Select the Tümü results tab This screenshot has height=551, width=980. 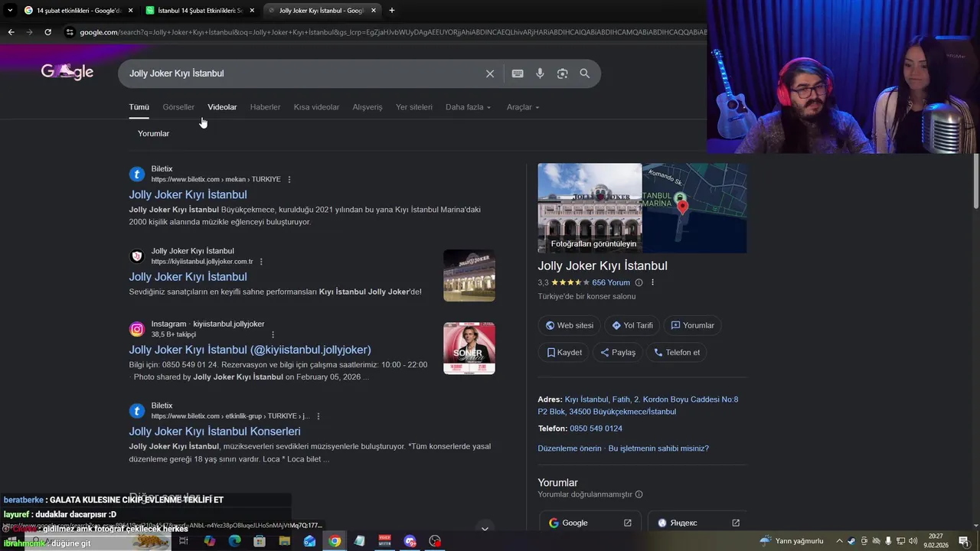[x=139, y=107]
